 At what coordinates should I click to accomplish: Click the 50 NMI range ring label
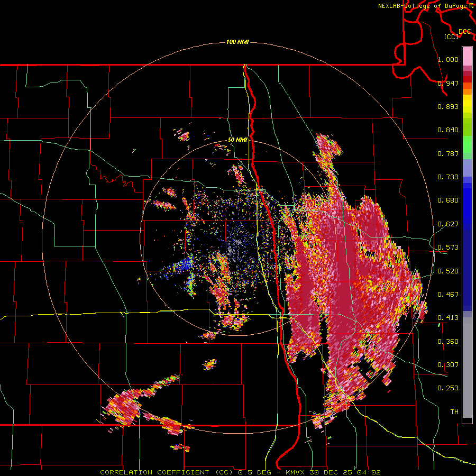(x=237, y=140)
